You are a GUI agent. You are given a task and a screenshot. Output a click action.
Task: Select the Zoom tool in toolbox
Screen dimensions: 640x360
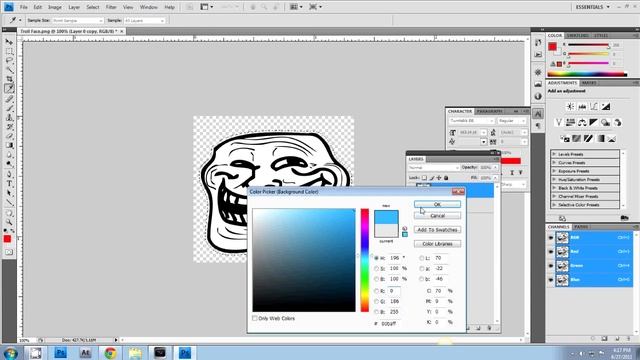(9, 222)
